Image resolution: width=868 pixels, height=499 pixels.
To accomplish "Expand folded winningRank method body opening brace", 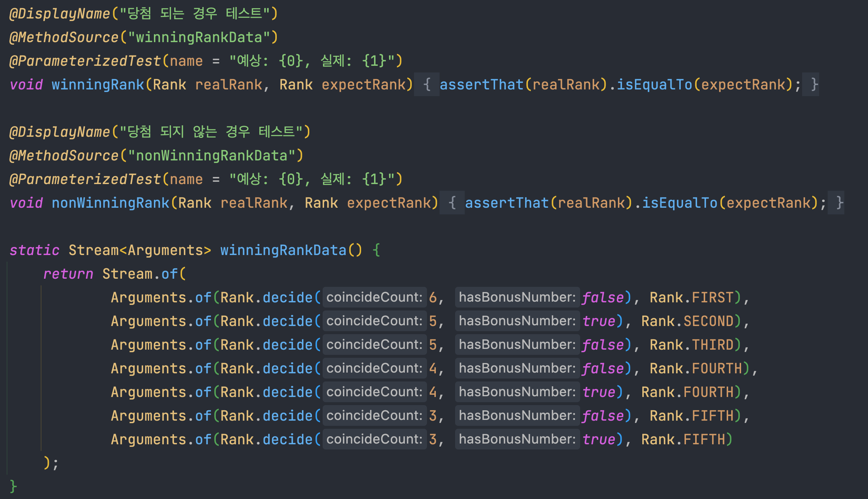I will [427, 85].
